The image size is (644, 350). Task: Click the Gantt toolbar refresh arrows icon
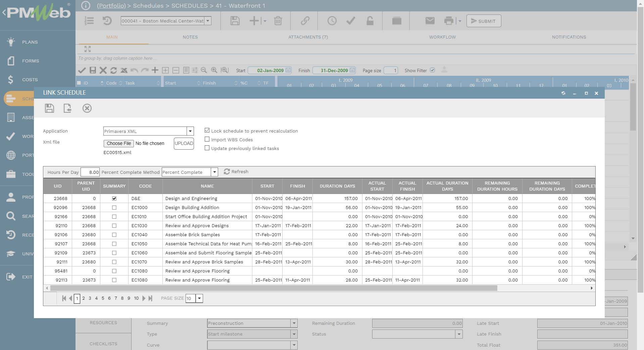tap(113, 70)
